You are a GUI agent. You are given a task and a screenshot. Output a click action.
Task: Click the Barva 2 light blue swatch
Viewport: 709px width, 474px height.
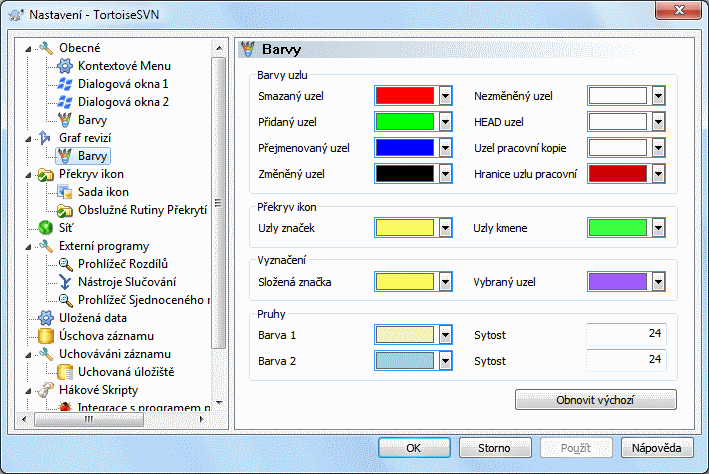click(405, 361)
